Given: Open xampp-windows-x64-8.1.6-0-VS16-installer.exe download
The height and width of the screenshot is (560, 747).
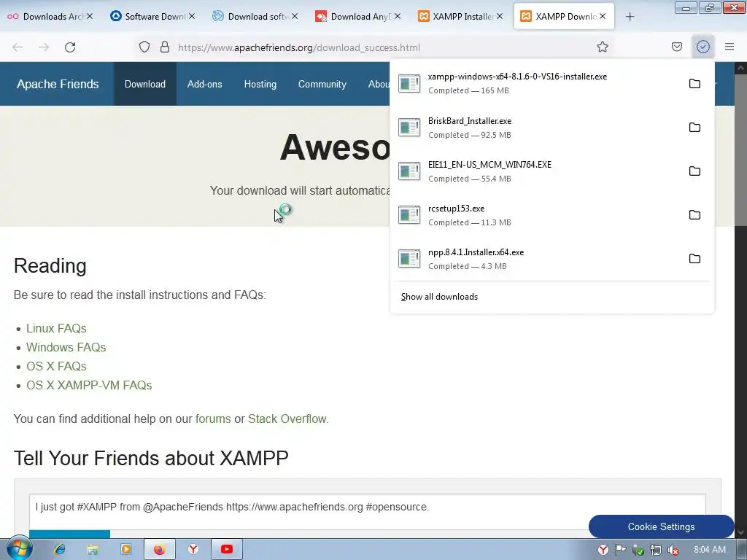Looking at the screenshot, I should click(538, 83).
